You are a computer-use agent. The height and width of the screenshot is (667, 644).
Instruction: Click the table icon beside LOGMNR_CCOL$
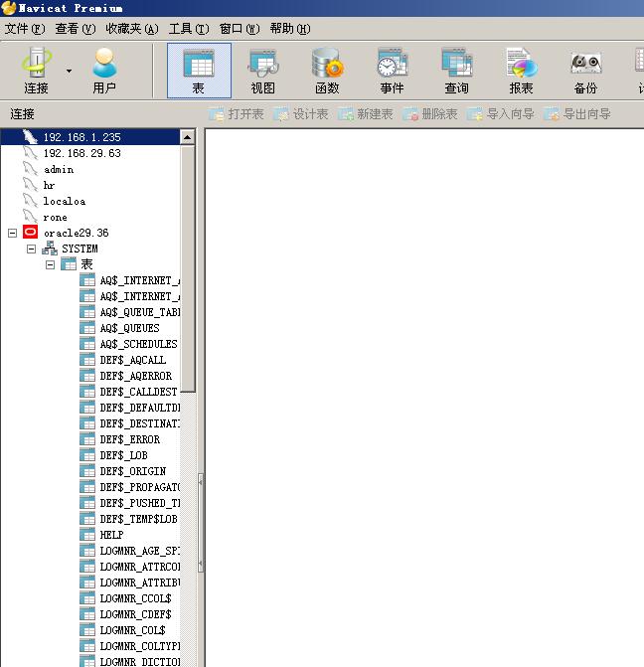point(87,598)
